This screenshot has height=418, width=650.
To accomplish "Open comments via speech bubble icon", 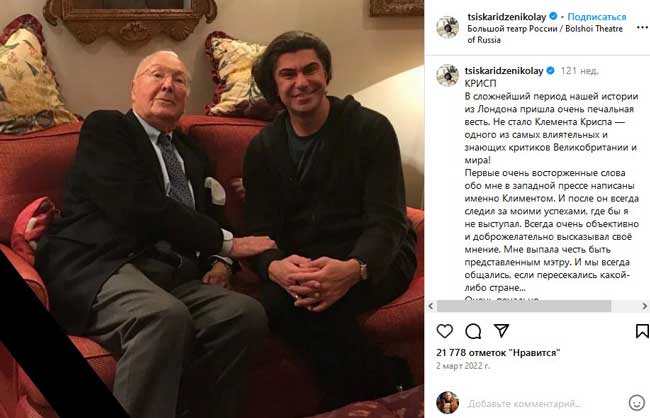I will pyautogui.click(x=473, y=331).
